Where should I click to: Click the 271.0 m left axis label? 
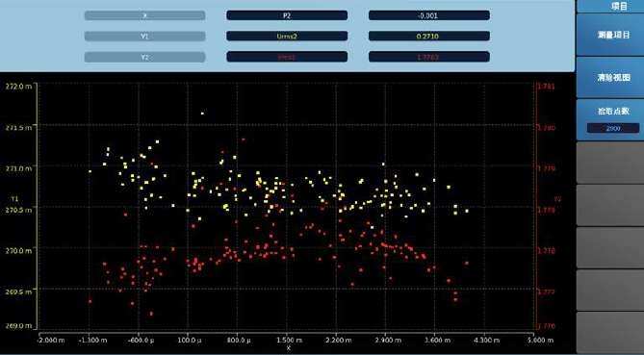tap(18, 168)
